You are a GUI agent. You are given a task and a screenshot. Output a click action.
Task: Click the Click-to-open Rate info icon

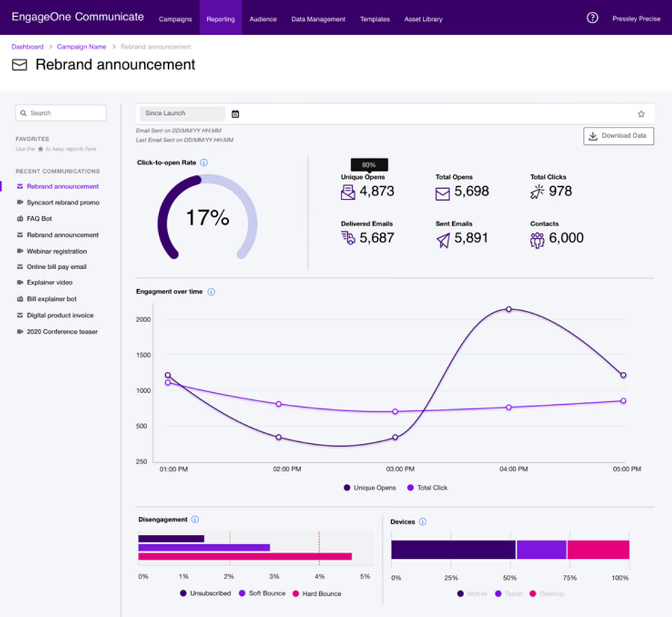click(x=204, y=162)
